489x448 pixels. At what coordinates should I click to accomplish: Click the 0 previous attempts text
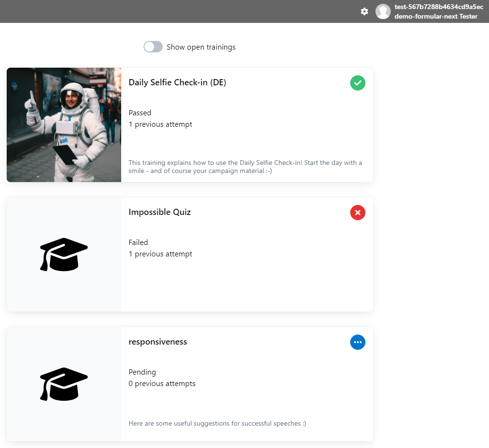(x=162, y=384)
